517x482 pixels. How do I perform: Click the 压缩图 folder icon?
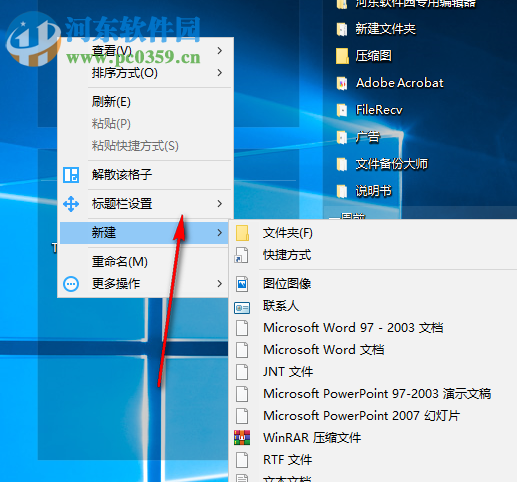pos(342,56)
